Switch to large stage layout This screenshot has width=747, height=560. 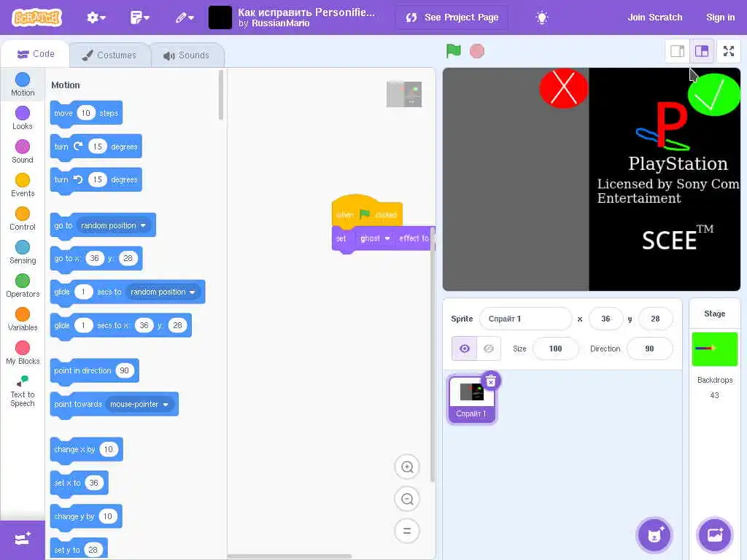coord(702,51)
